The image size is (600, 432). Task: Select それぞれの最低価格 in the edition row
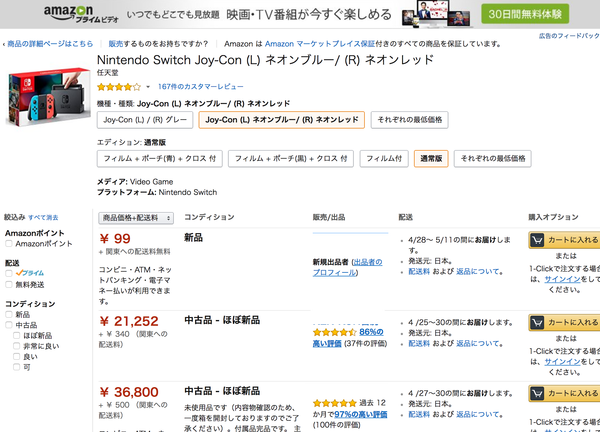click(492, 158)
